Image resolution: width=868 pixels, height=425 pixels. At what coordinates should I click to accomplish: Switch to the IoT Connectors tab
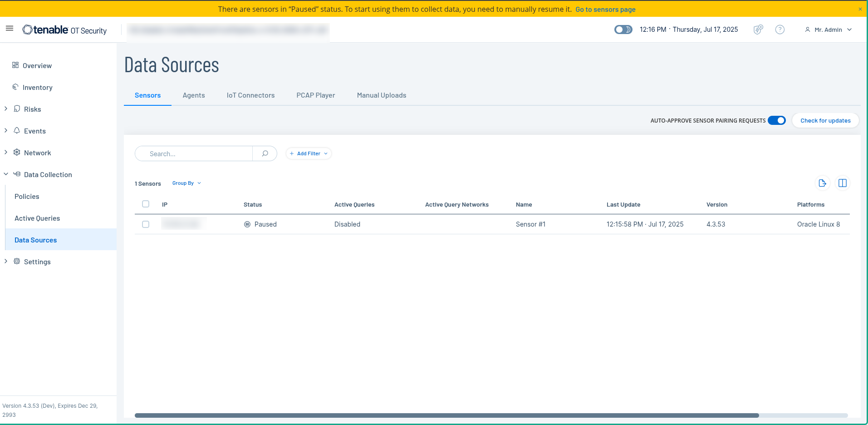250,95
